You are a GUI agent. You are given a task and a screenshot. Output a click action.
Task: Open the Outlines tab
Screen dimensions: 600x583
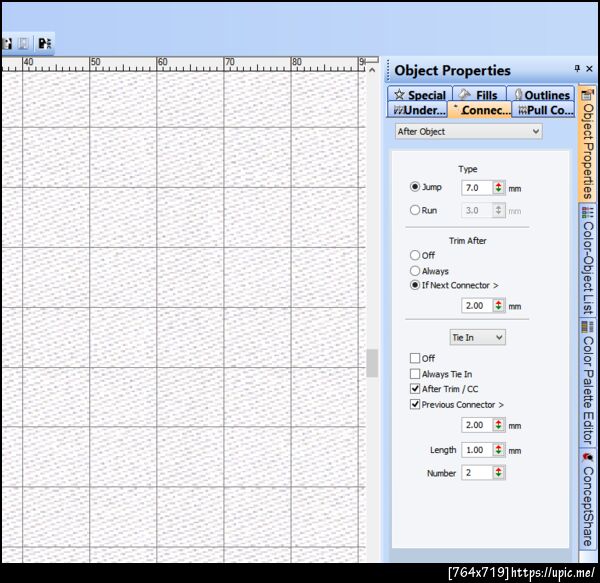coord(541,94)
